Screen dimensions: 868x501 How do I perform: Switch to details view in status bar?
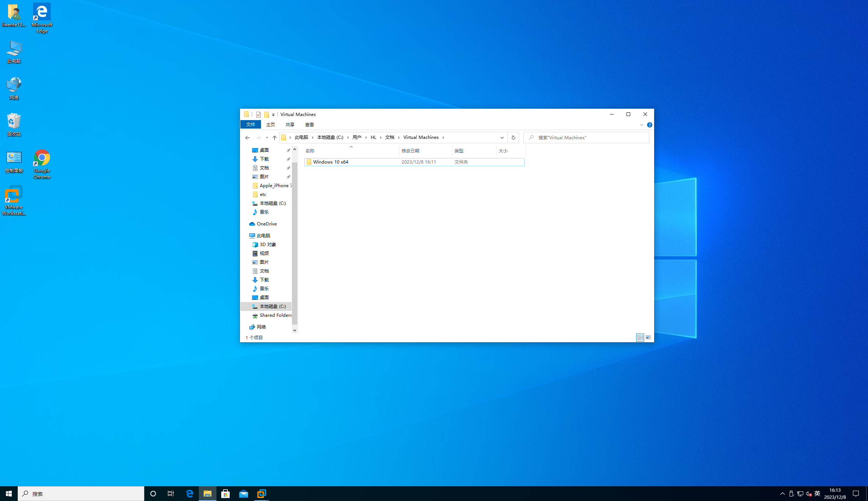tap(640, 337)
